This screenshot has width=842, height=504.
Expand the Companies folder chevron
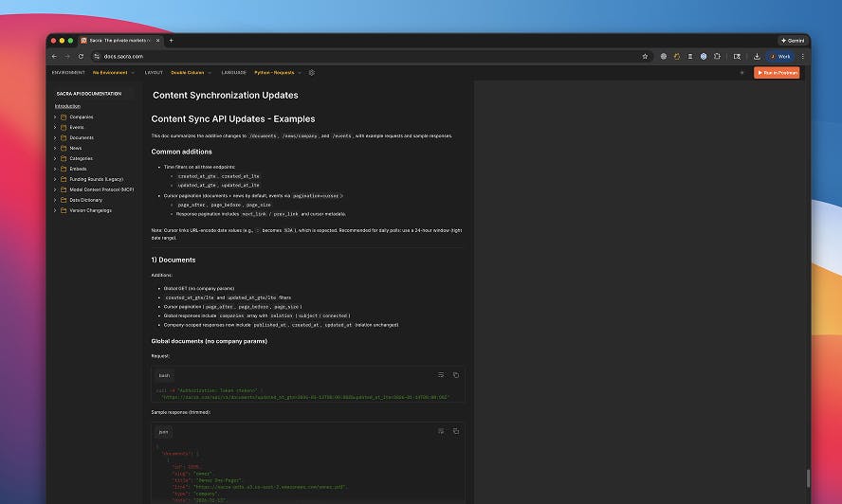pyautogui.click(x=55, y=117)
